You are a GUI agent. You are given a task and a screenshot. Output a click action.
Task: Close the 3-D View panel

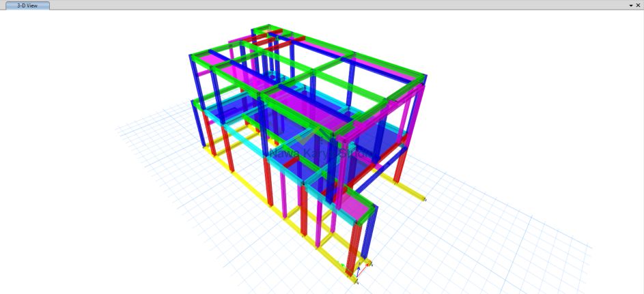pos(638,5)
